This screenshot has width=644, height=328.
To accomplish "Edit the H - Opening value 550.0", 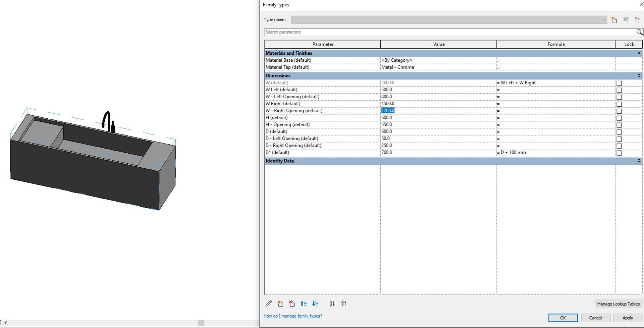I will coord(438,124).
